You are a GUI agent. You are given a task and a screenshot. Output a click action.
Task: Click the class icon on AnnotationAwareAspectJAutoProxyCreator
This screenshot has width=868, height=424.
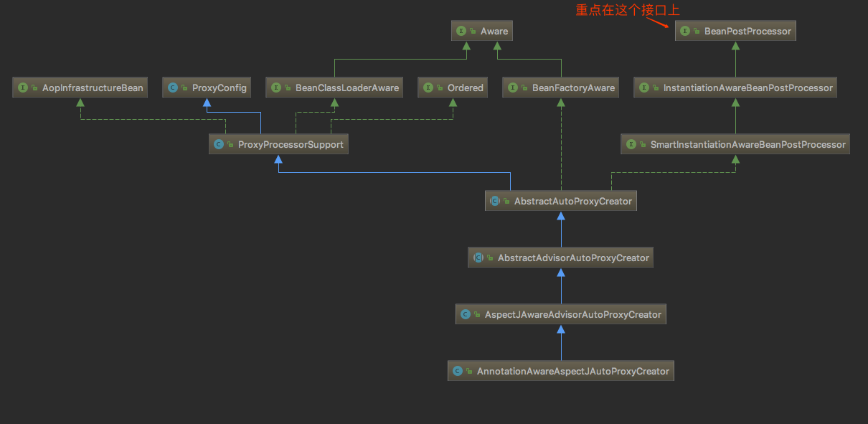point(458,371)
